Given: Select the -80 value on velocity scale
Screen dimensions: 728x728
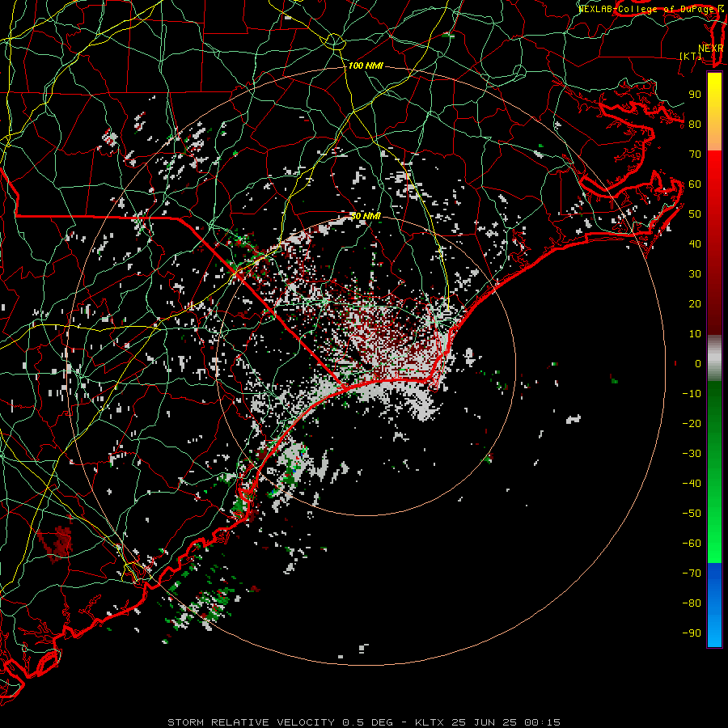Looking at the screenshot, I should (692, 603).
